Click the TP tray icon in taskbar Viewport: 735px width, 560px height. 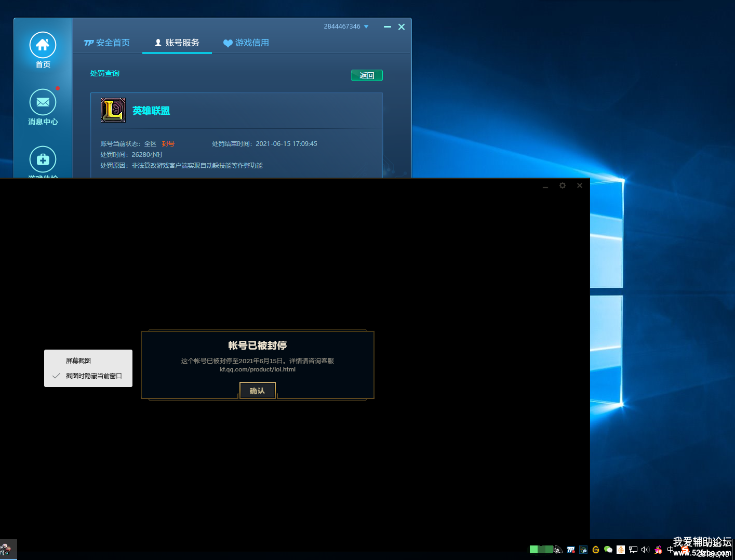[x=571, y=550]
